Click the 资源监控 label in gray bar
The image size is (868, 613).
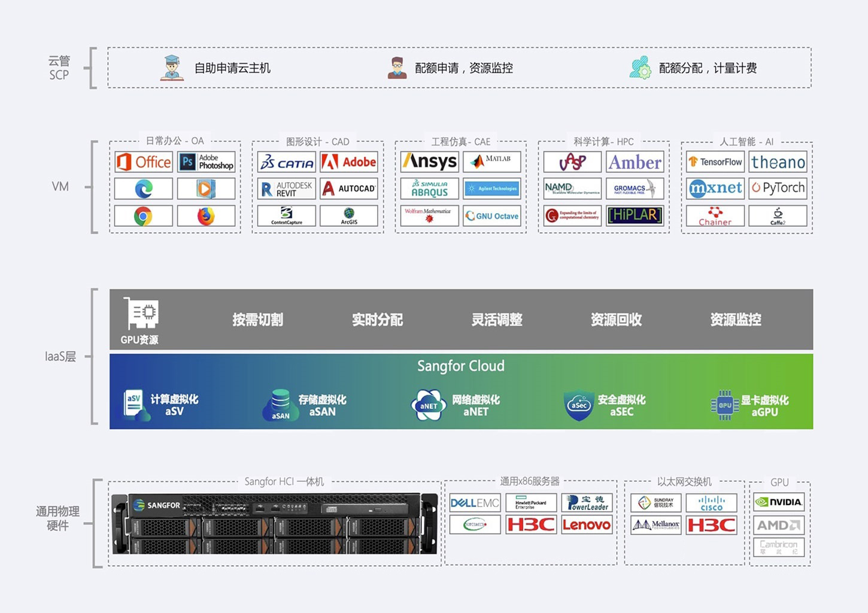(x=735, y=320)
